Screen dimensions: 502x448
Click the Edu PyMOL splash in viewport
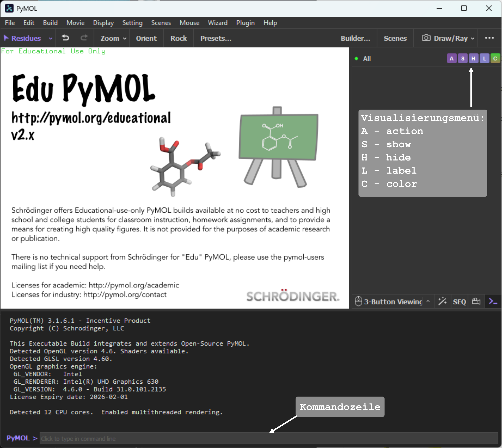pos(175,178)
